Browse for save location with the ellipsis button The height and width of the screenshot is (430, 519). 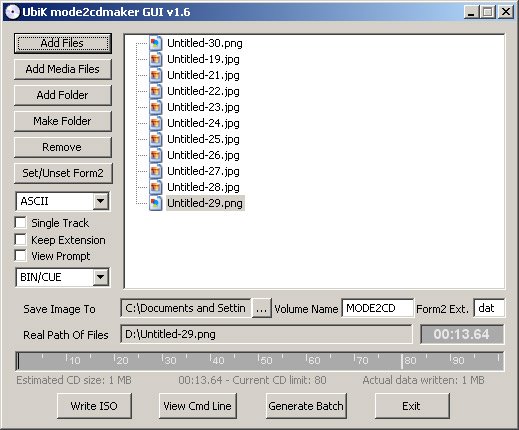pos(261,308)
